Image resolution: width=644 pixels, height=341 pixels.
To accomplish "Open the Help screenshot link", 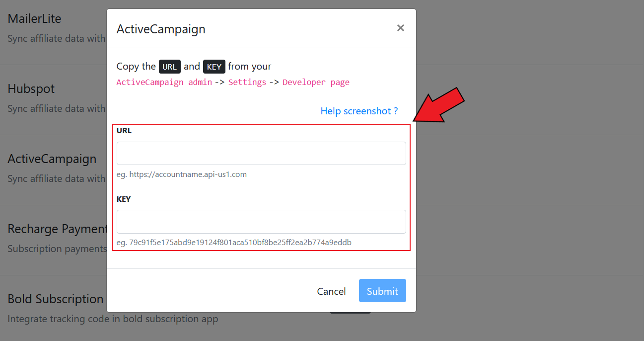I will (x=359, y=111).
